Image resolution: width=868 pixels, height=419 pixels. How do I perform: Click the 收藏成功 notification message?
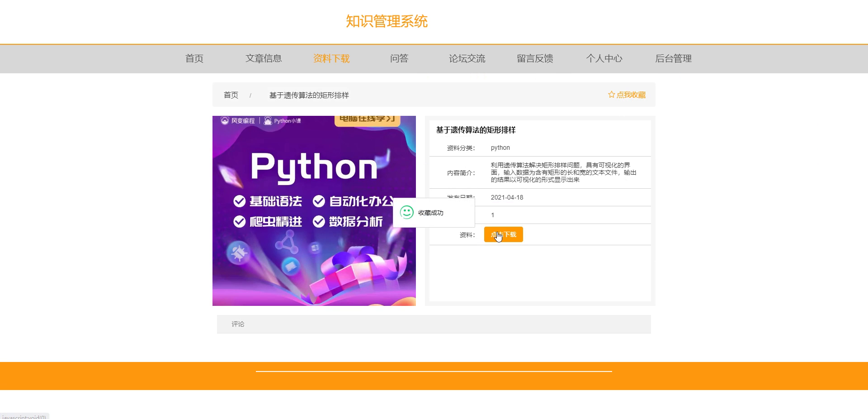click(431, 213)
